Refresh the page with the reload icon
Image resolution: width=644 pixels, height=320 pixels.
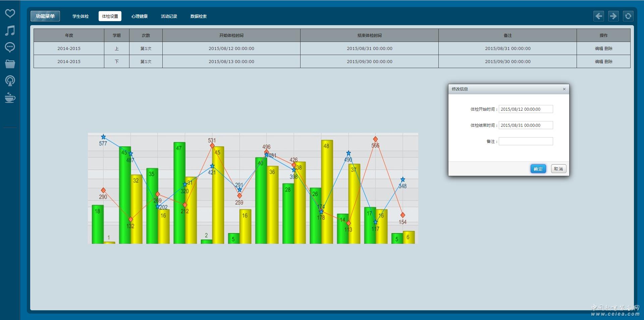click(628, 16)
